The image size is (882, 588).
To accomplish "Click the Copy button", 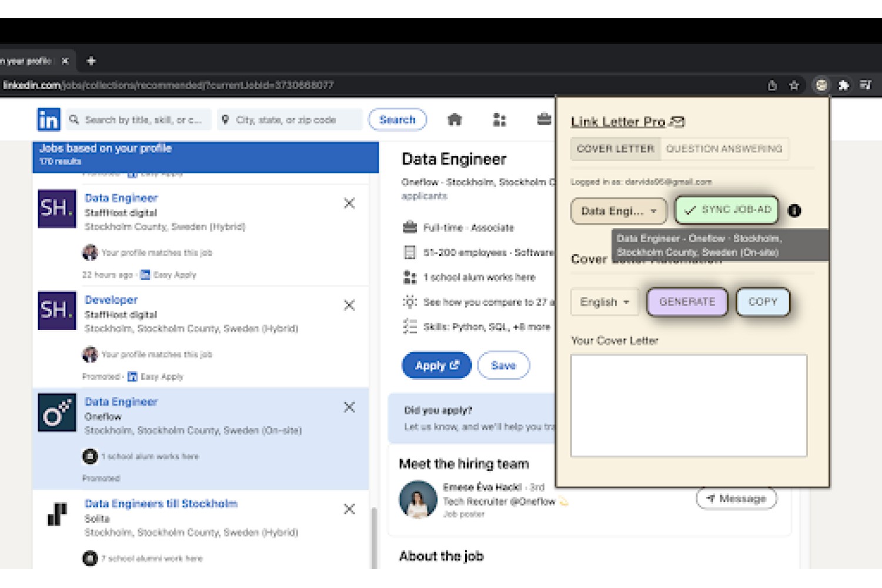I will (x=763, y=302).
